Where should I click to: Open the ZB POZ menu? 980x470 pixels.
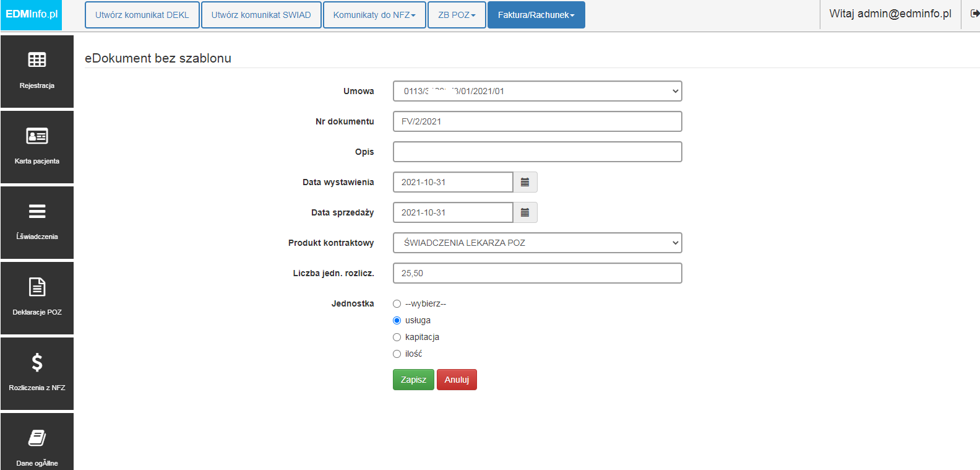coord(457,15)
